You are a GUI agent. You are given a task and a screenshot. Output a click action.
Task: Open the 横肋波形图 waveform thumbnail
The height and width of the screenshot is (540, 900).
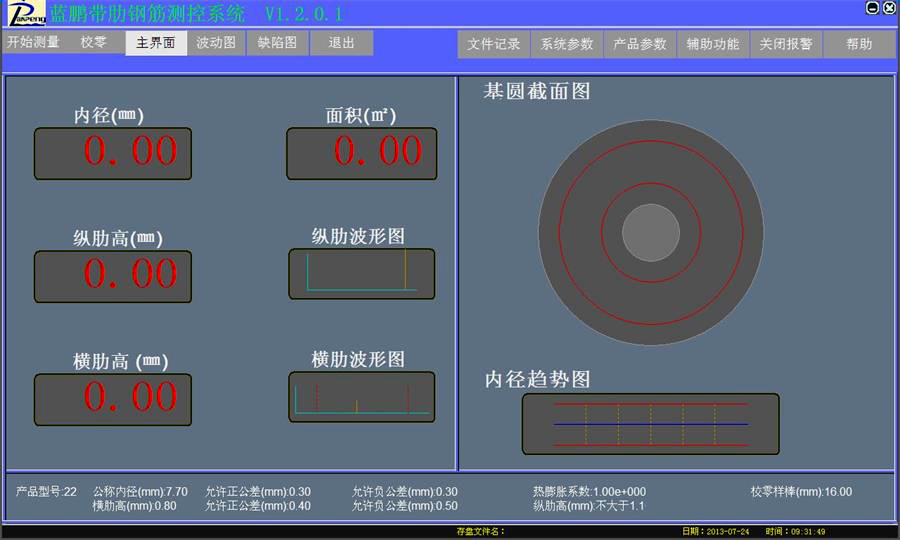361,397
